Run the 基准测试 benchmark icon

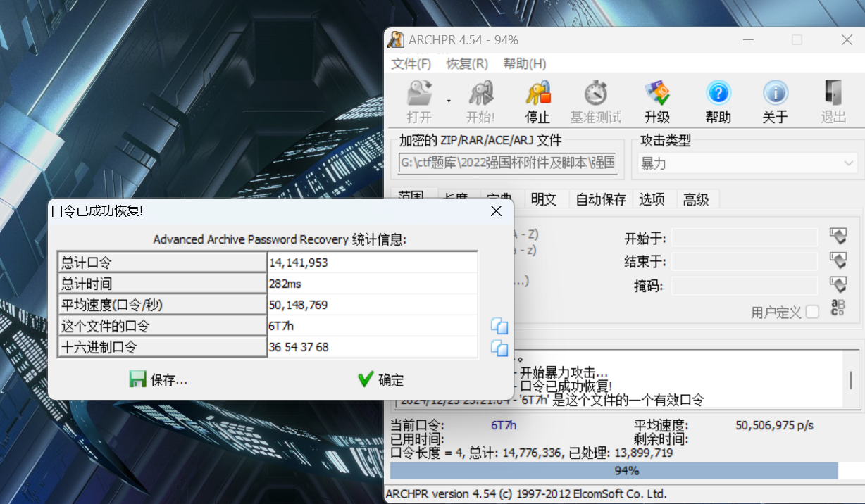pyautogui.click(x=596, y=93)
